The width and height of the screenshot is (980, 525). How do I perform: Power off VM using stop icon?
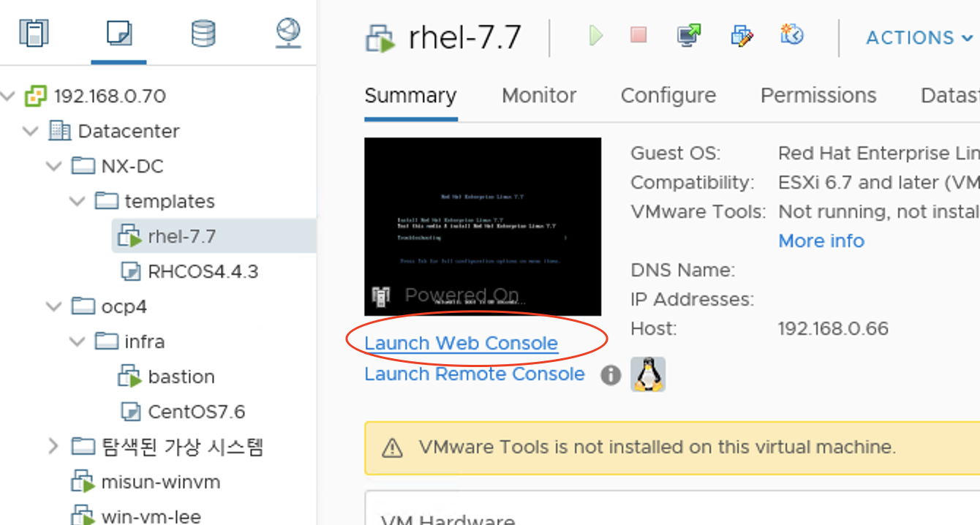coord(638,35)
